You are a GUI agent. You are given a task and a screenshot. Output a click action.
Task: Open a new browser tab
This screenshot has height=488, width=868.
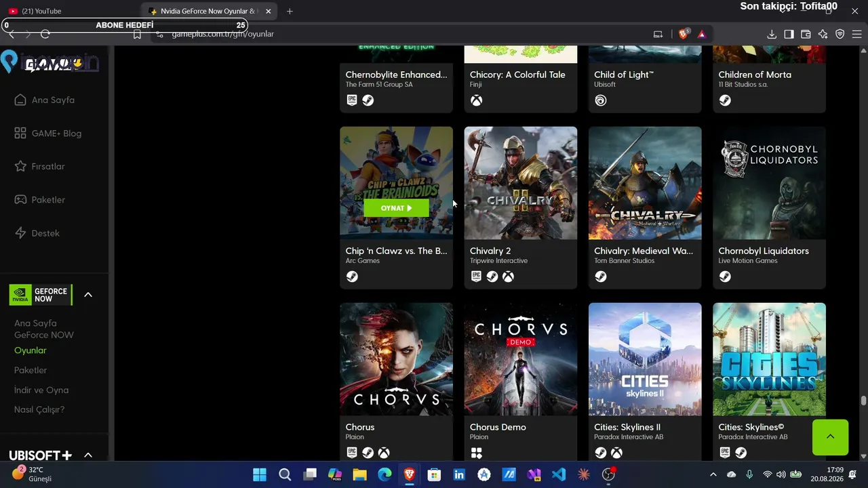(x=290, y=12)
